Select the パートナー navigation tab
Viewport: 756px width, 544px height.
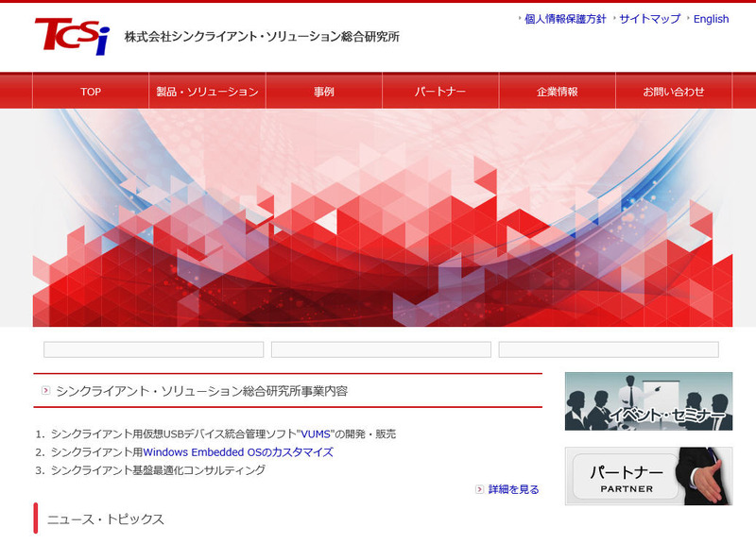pos(439,91)
